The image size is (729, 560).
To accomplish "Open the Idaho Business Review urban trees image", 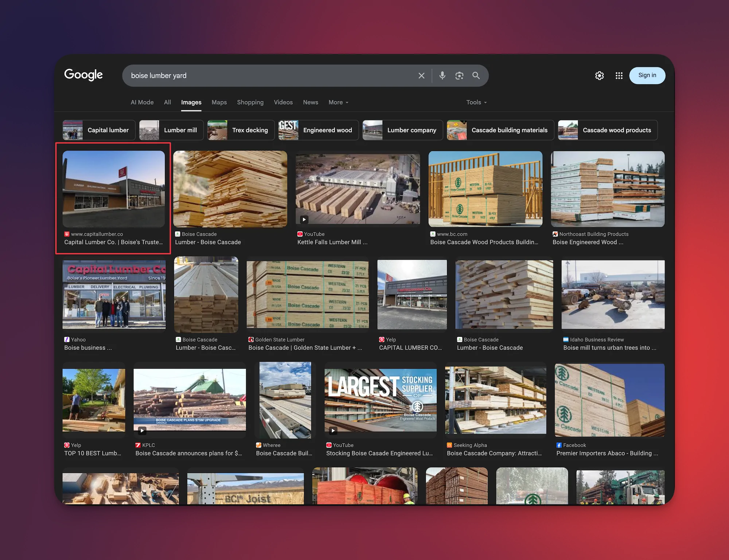I will pos(613,294).
